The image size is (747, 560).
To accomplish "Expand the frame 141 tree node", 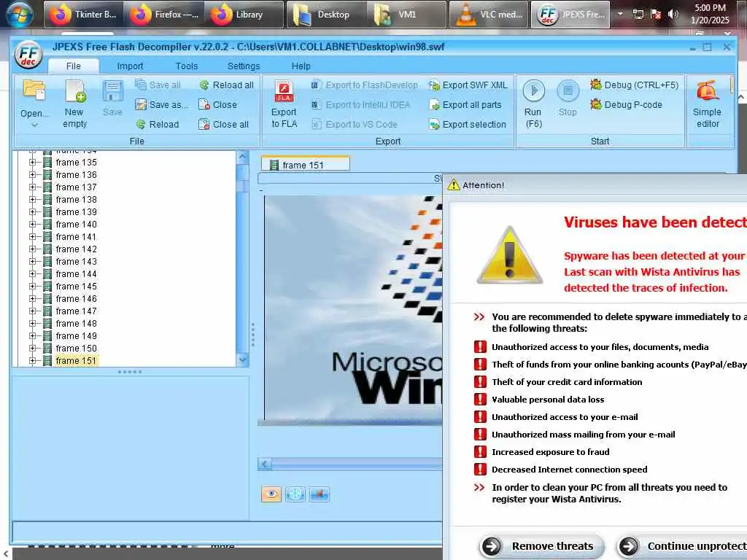I will (x=32, y=237).
